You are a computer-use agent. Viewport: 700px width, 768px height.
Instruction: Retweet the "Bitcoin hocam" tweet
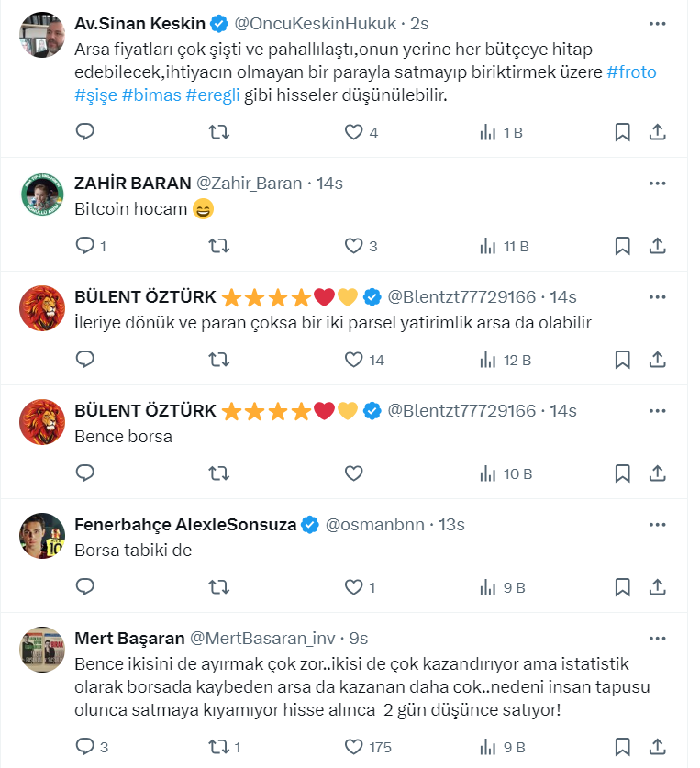pos(220,246)
